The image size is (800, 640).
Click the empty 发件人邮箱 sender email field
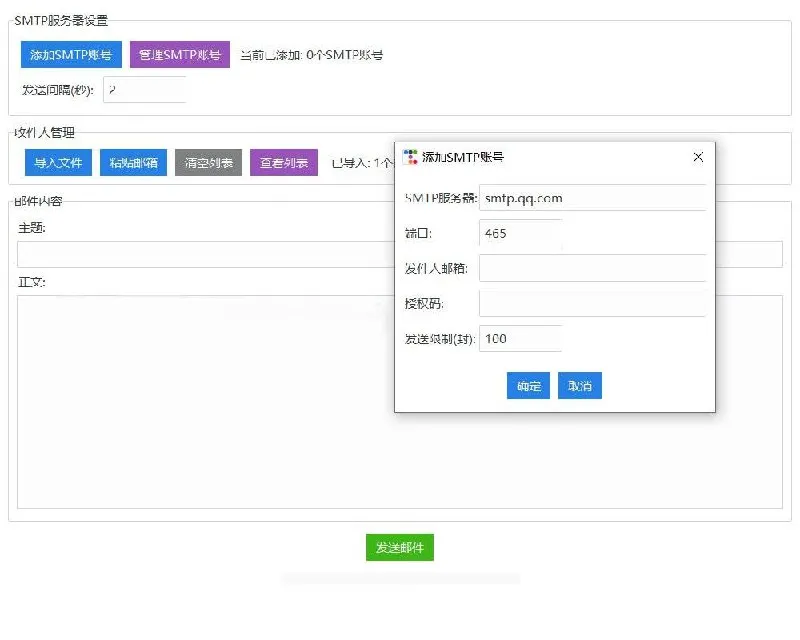pyautogui.click(x=592, y=268)
